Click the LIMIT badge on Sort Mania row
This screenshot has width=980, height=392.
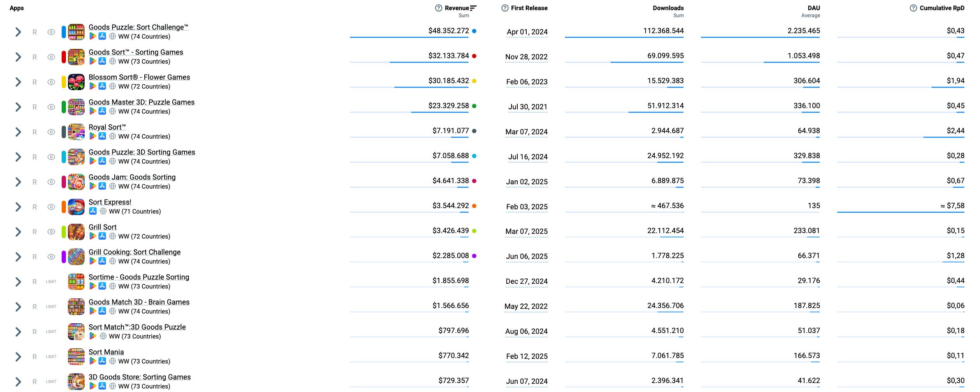pyautogui.click(x=51, y=357)
